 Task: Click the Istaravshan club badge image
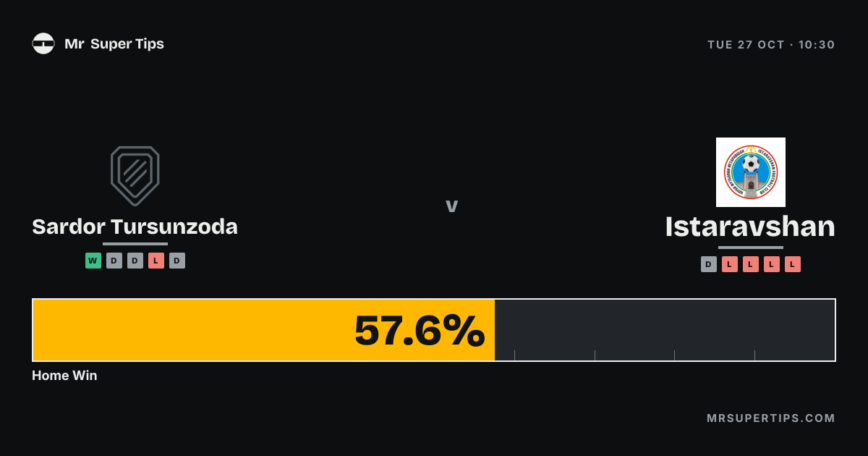(x=751, y=172)
